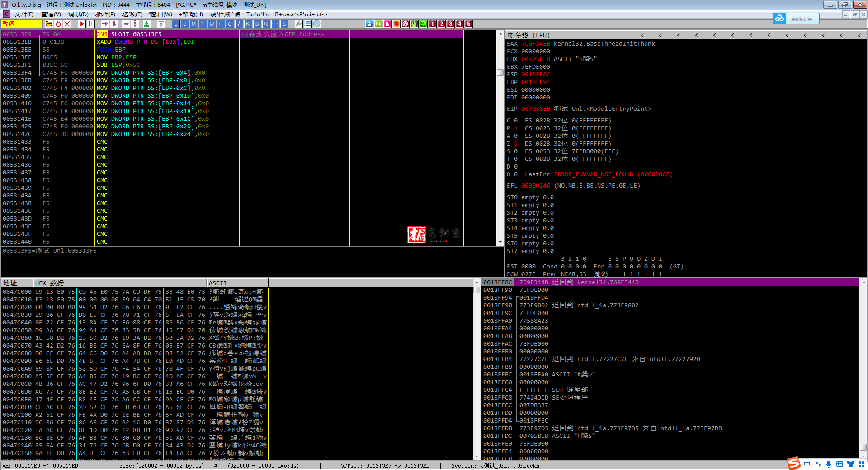Open References via the R button
The height and width of the screenshot is (470, 868).
pyautogui.click(x=266, y=24)
